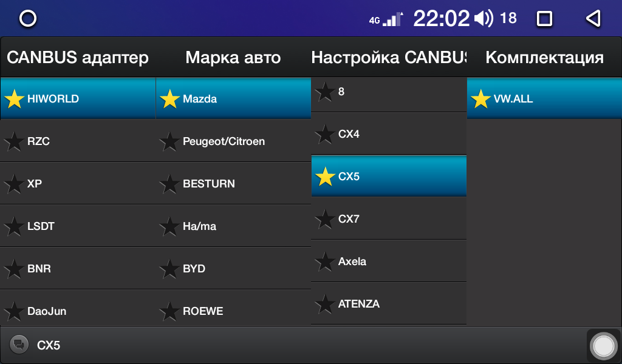This screenshot has height=364, width=622.
Task: Open recent apps square icon
Action: 544,19
